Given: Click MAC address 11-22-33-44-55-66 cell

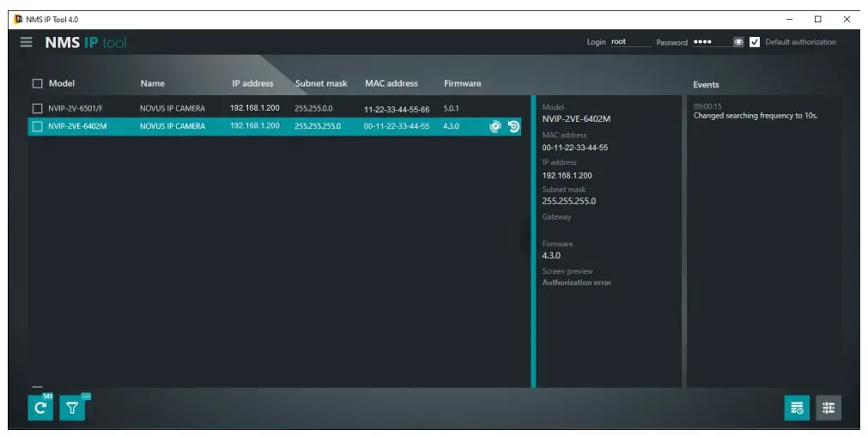Looking at the screenshot, I should click(397, 110).
